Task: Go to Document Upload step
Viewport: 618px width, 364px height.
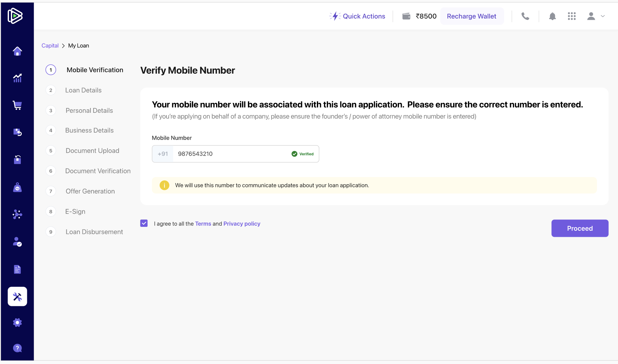Action: coord(92,151)
